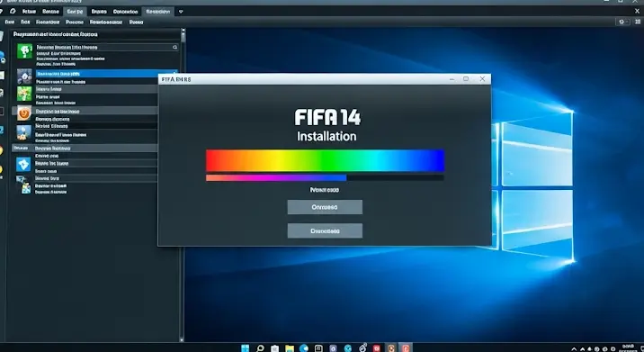Open the clock area in the system tray
The image size is (644, 352).
(629, 348)
